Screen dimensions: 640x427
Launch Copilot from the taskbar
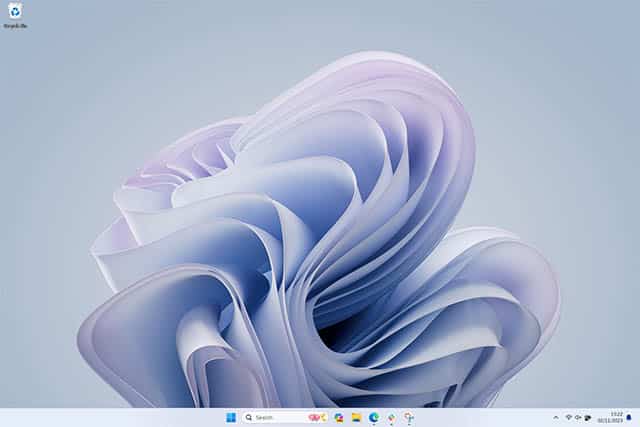(339, 417)
